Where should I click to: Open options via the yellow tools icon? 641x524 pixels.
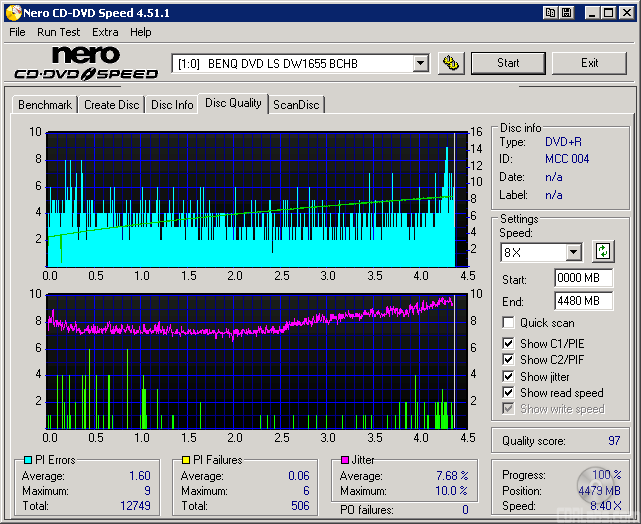click(452, 63)
